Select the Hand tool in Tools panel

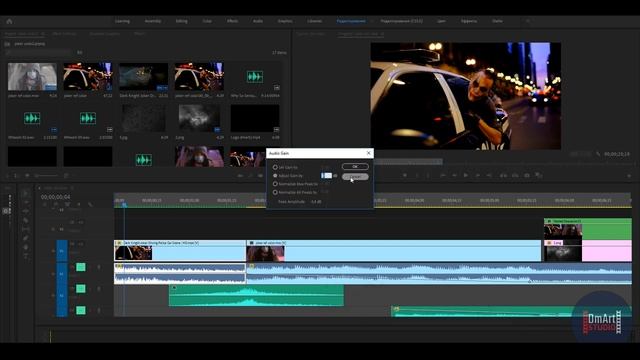coord(26,247)
